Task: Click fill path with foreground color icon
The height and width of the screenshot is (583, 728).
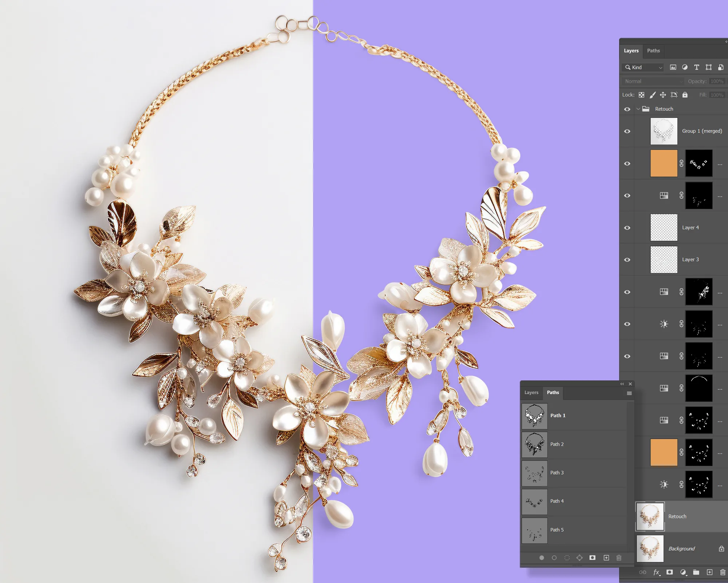Action: 542,558
